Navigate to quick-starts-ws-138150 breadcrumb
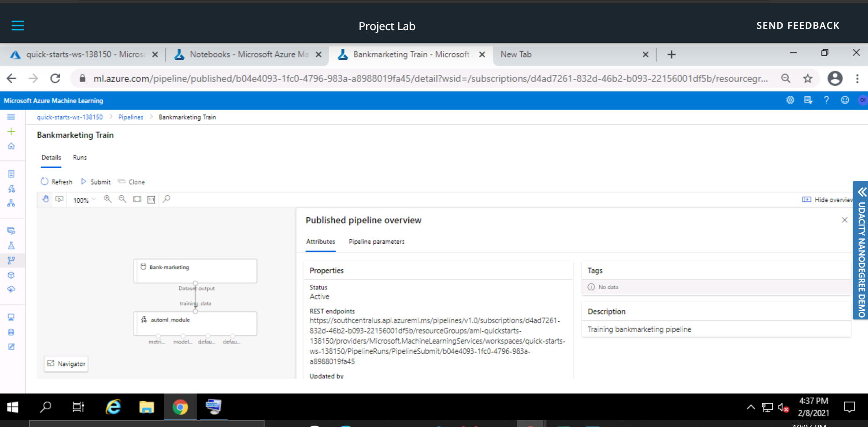The height and width of the screenshot is (427, 868). click(x=70, y=117)
